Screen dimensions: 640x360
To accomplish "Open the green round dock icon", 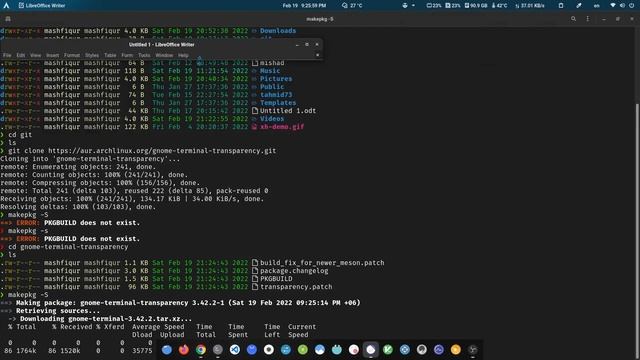I will (x=302, y=350).
